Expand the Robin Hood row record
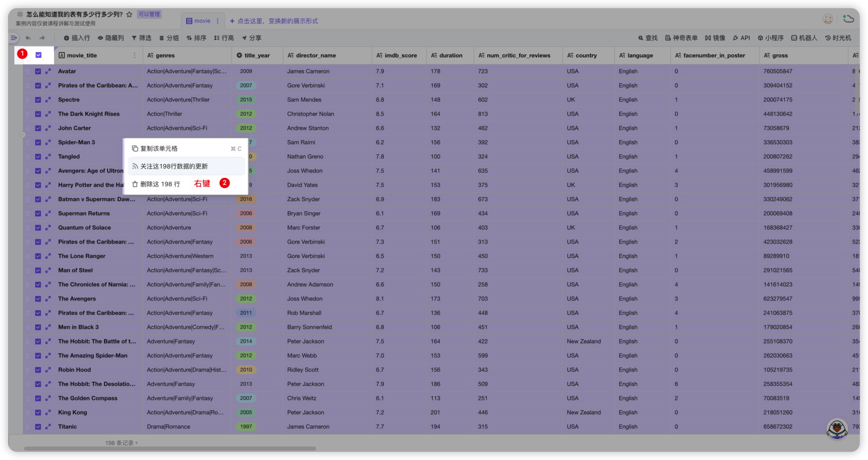Image resolution: width=868 pixels, height=460 pixels. tap(48, 370)
